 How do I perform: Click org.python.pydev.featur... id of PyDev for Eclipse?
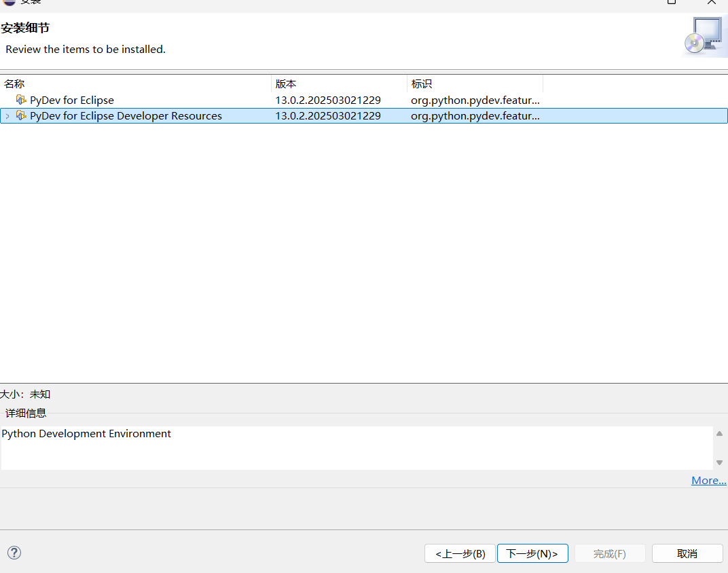click(x=475, y=100)
